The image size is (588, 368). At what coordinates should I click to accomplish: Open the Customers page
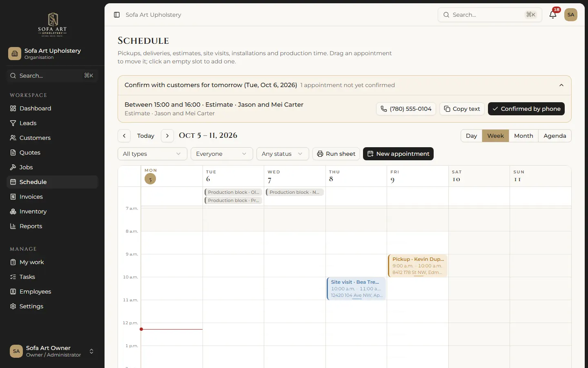point(52,138)
